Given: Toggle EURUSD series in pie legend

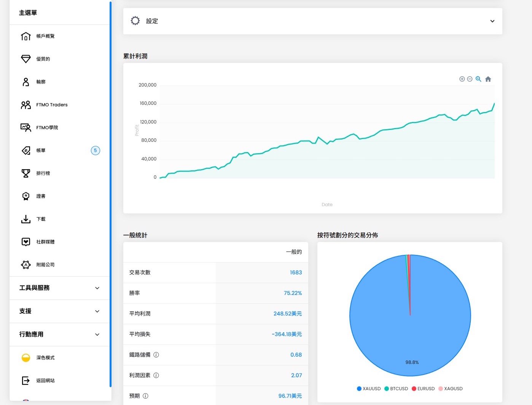Looking at the screenshot, I should pyautogui.click(x=423, y=389).
